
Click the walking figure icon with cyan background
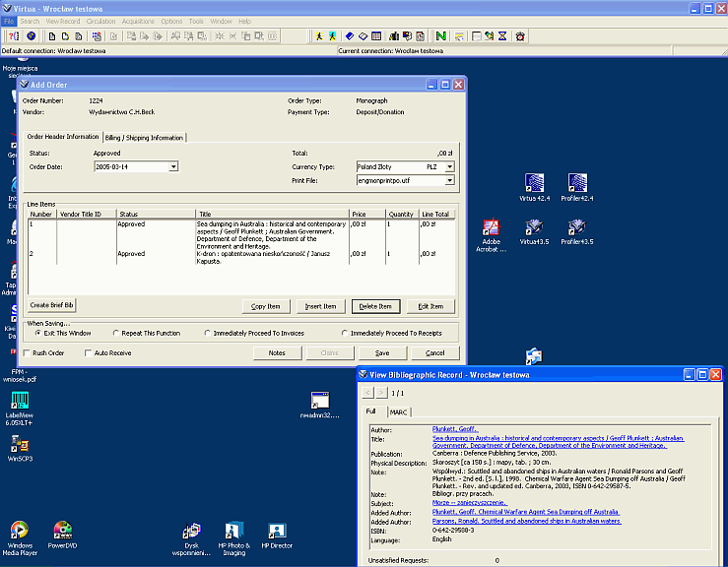click(332, 36)
